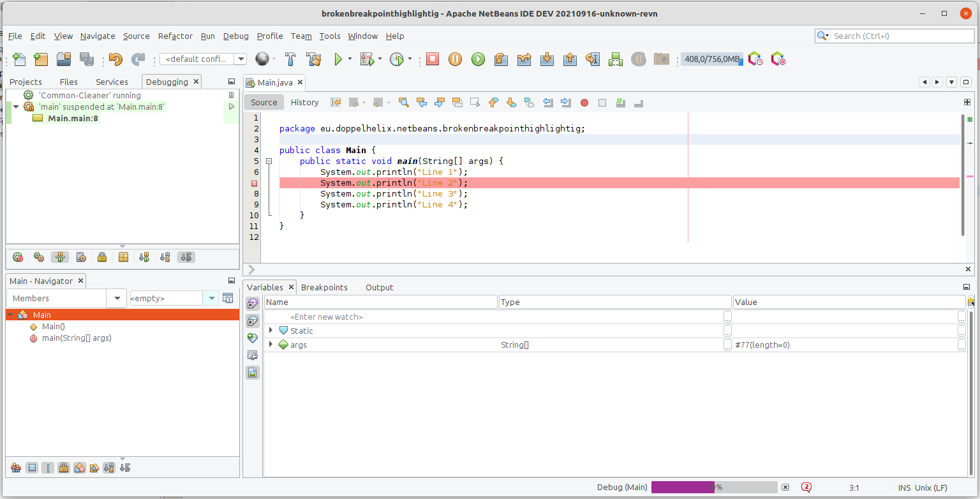Viewport: 980px width, 499px height.
Task: Toggle Show Inherited Members in Navigator
Action: point(16,468)
